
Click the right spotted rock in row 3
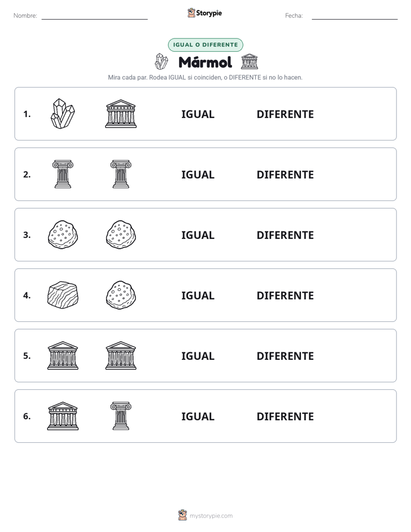point(121,234)
